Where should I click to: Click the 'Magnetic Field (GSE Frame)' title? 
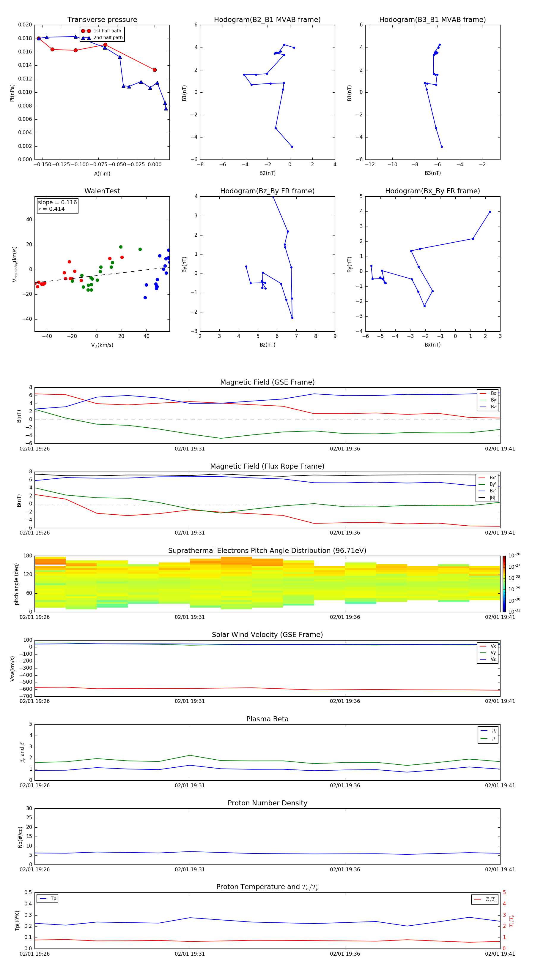click(x=267, y=382)
